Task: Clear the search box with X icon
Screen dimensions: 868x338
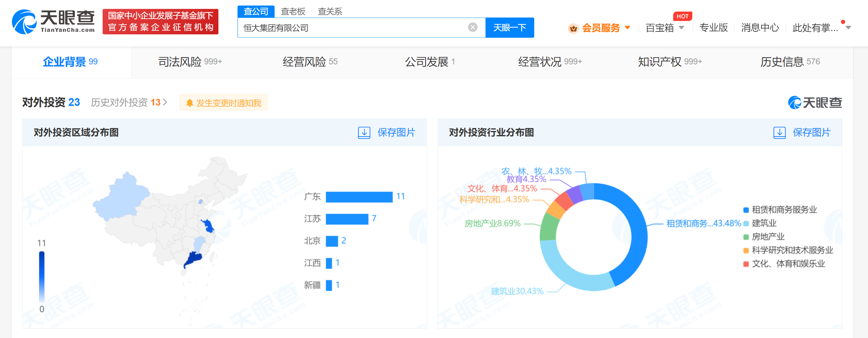Action: (x=472, y=27)
